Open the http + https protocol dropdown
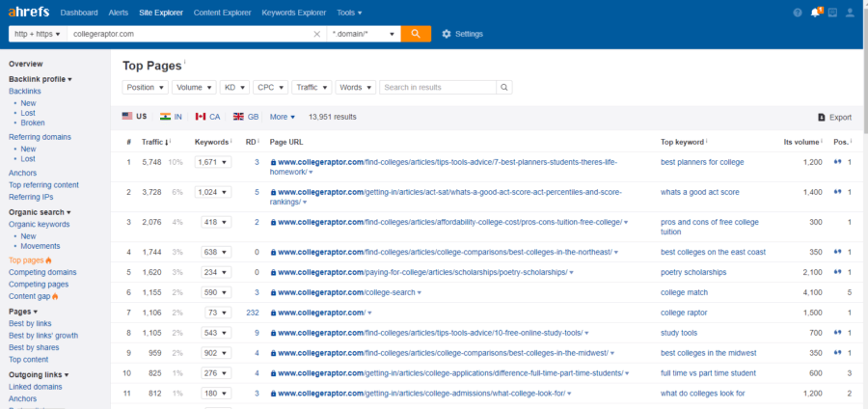Image resolution: width=868 pixels, height=409 pixels. pos(38,34)
